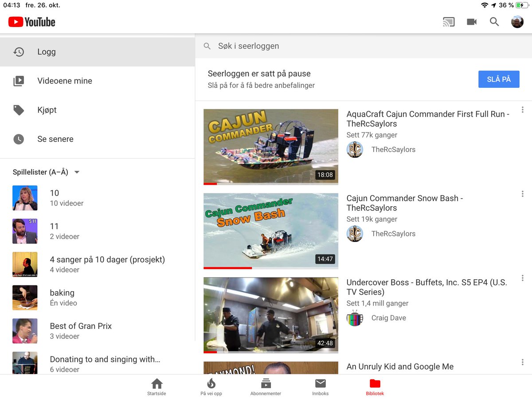Open the Craig Dave channel avatar
This screenshot has height=399, width=532.
click(x=355, y=318)
